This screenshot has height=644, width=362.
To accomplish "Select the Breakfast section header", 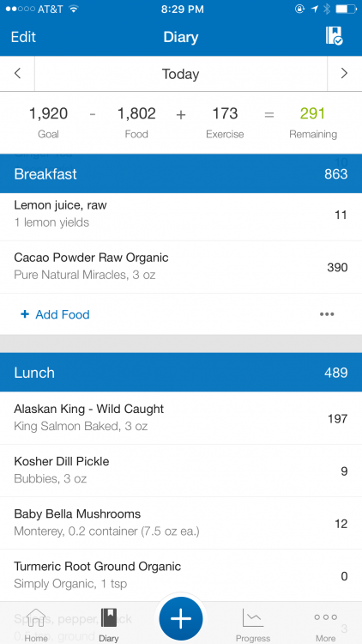I will [181, 173].
